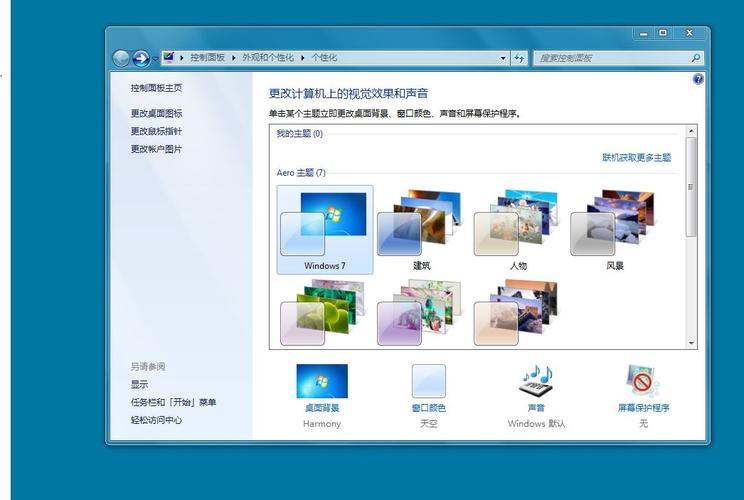Click the 桌面背景 text link
The width and height of the screenshot is (744, 500).
(x=322, y=408)
